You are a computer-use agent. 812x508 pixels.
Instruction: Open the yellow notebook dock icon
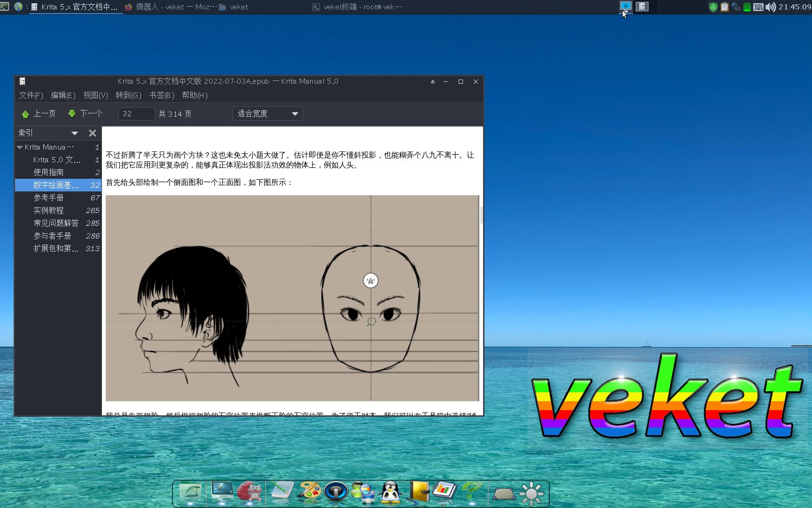click(x=419, y=492)
